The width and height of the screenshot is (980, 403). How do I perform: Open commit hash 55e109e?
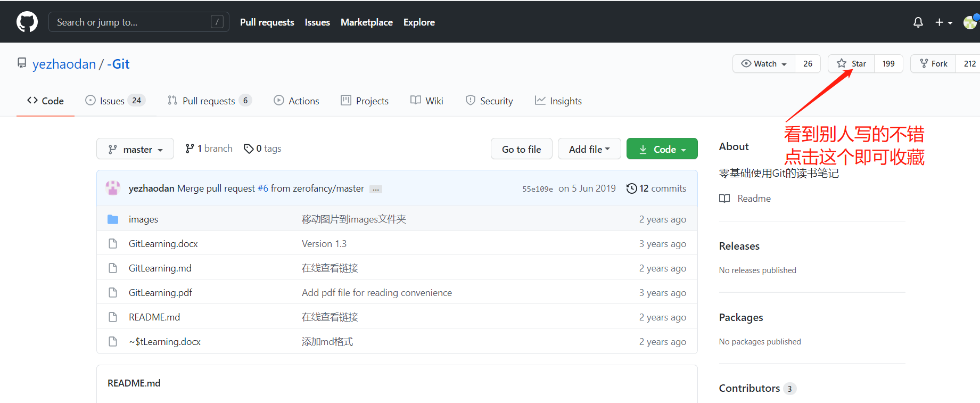538,189
